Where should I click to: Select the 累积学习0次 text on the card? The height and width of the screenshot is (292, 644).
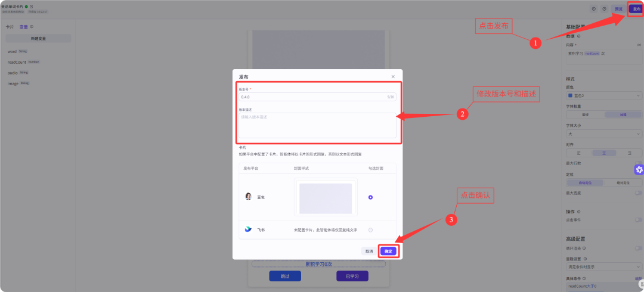pos(318,264)
